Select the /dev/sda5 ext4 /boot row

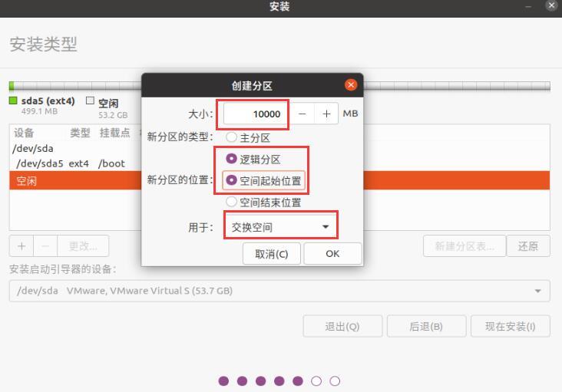pyautogui.click(x=75, y=163)
